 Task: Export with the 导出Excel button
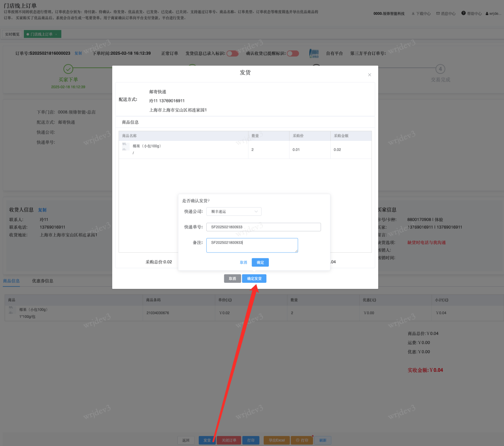point(277,440)
